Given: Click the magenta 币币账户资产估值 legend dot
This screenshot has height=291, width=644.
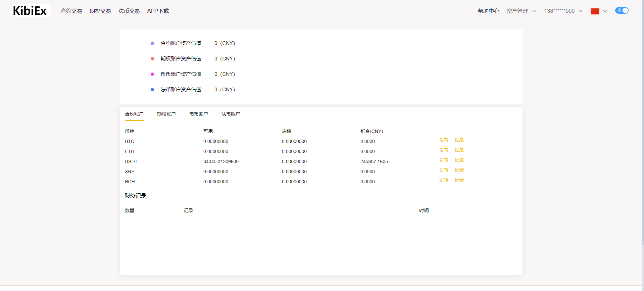Looking at the screenshot, I should (x=152, y=74).
